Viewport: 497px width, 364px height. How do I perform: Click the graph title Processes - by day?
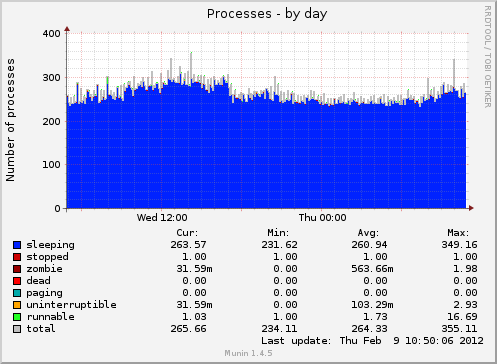pos(267,14)
